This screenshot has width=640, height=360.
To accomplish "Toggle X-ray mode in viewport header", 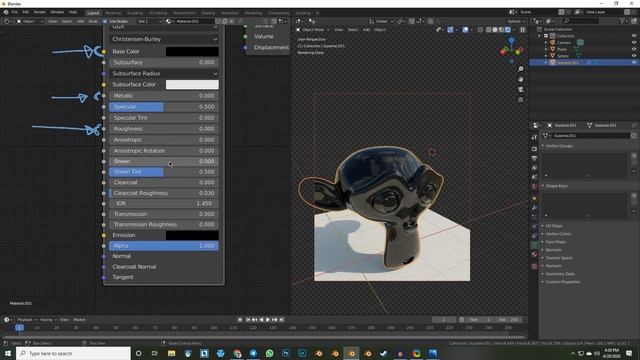I will pyautogui.click(x=480, y=30).
